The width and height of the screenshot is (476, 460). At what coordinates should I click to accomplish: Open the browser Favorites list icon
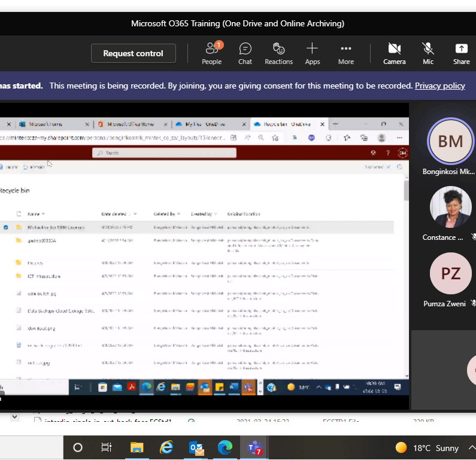(x=347, y=138)
